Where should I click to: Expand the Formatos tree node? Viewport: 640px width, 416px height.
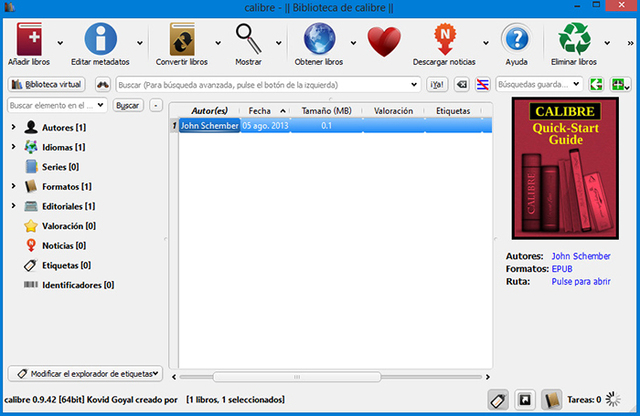(x=13, y=186)
